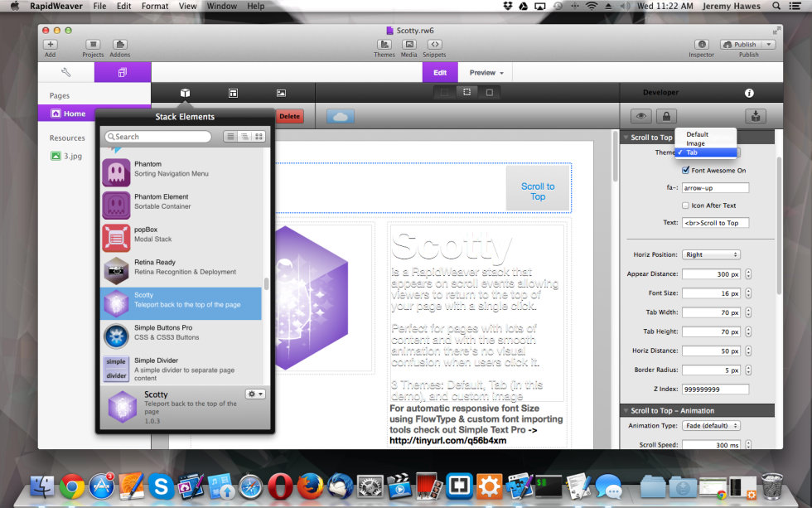Select the plain square view toggle
Image resolution: width=812 pixels, height=508 pixels.
[x=490, y=93]
